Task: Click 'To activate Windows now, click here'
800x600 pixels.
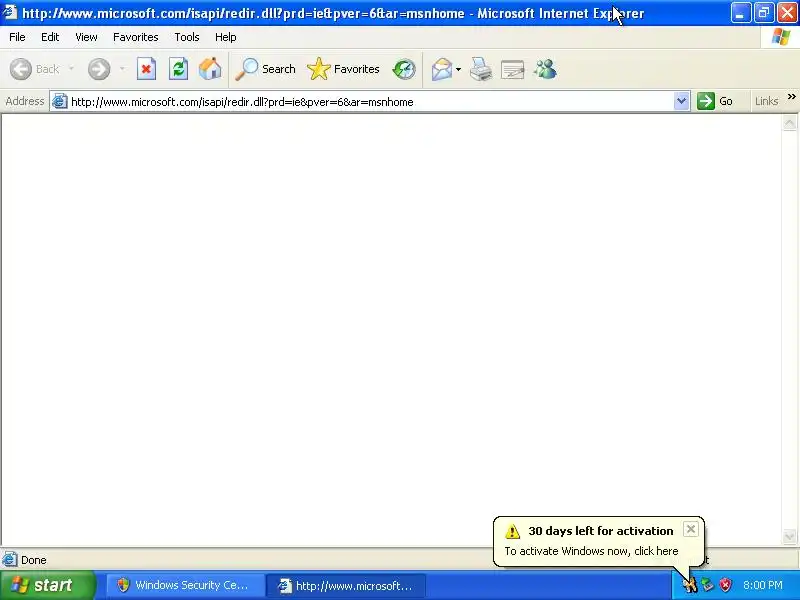Action: point(591,551)
